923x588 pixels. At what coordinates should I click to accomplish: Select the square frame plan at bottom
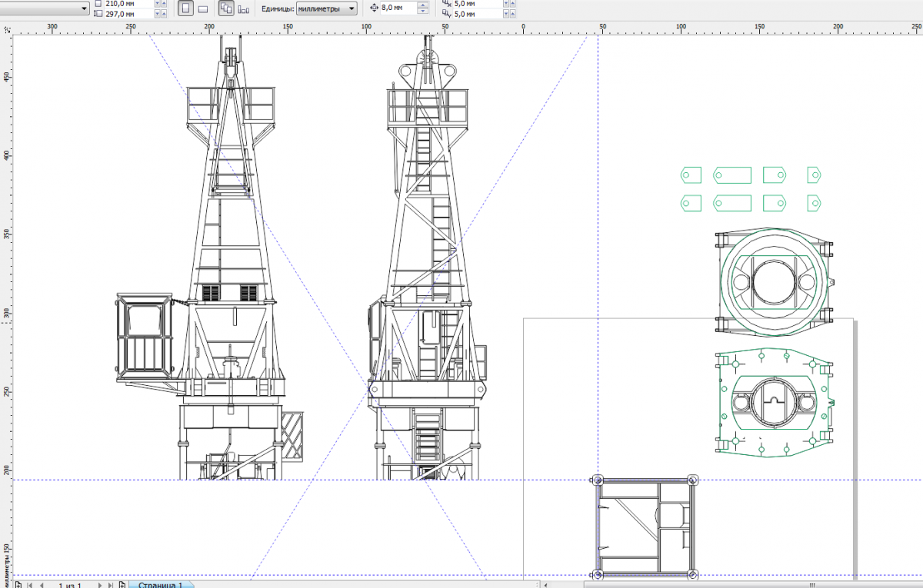[645, 527]
